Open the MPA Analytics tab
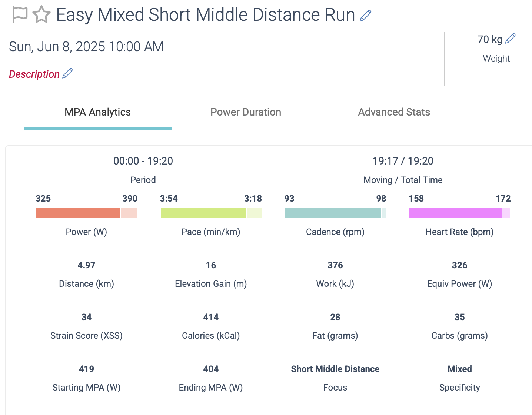This screenshot has height=415, width=532. pos(98,112)
